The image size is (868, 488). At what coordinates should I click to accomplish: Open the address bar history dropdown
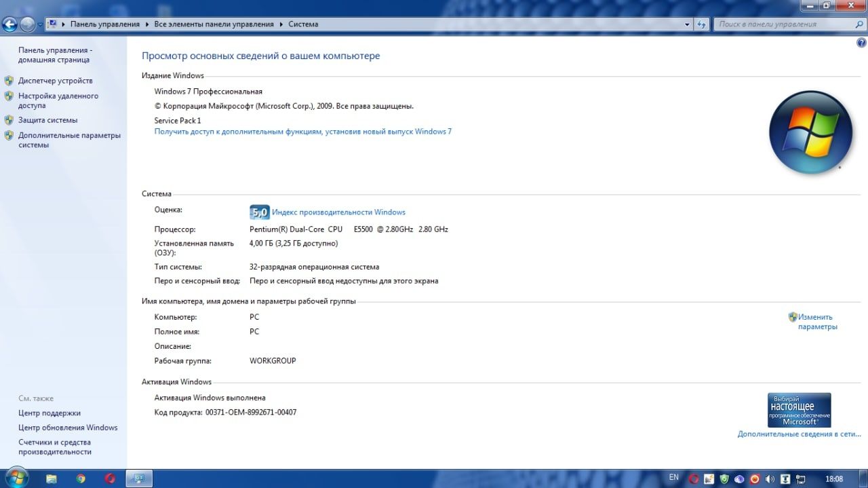click(x=688, y=24)
